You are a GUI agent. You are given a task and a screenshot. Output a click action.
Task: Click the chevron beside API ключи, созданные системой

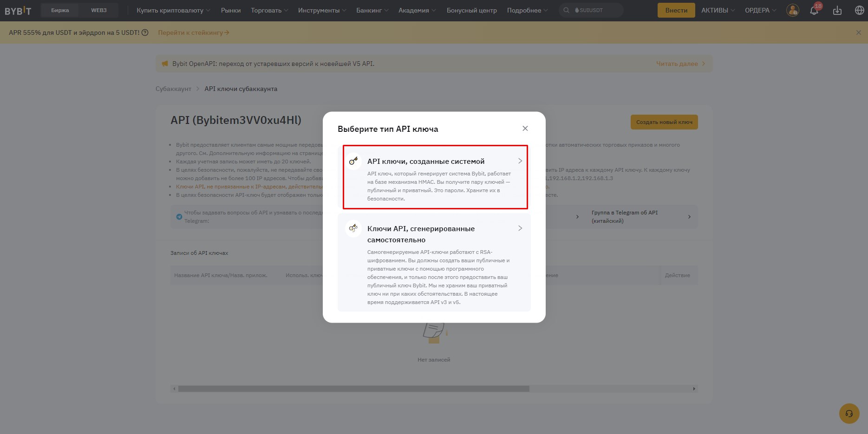520,161
